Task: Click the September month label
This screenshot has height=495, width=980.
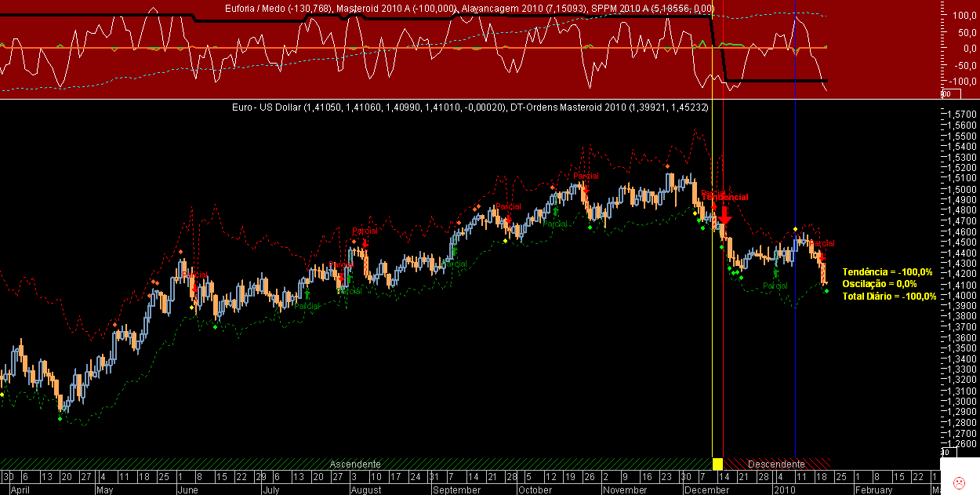Action: click(x=457, y=490)
